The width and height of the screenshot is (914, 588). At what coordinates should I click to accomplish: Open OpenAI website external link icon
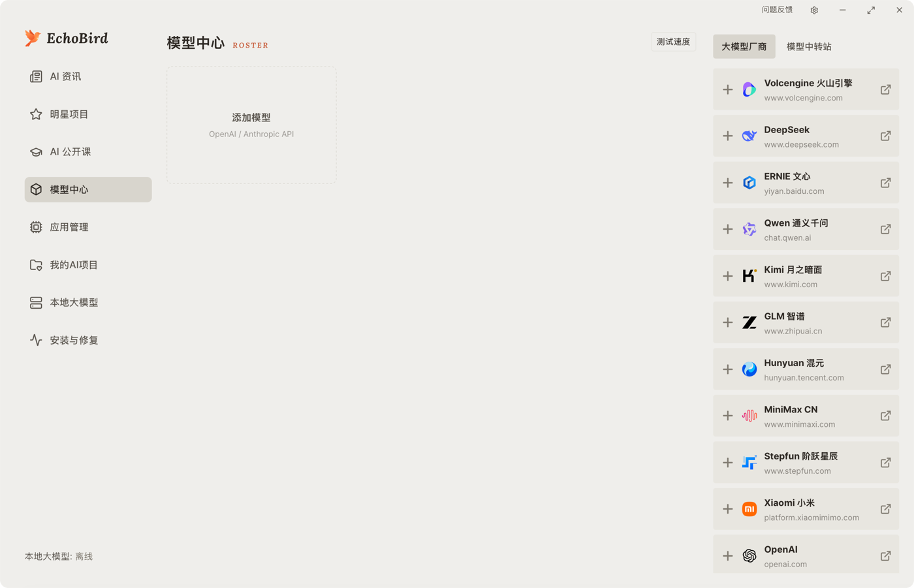pos(885,556)
